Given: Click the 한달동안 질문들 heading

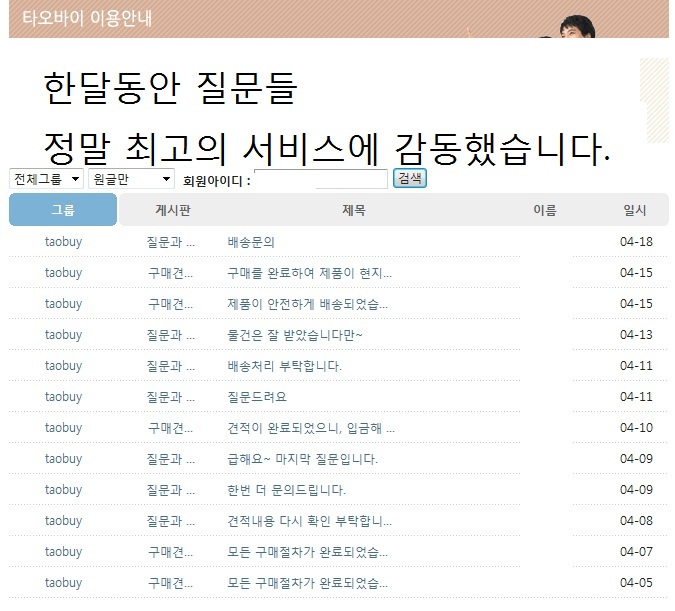Looking at the screenshot, I should [x=170, y=88].
